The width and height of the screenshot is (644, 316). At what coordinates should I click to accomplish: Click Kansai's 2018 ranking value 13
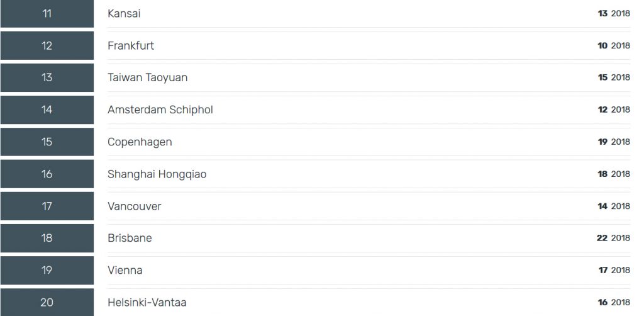tap(602, 13)
